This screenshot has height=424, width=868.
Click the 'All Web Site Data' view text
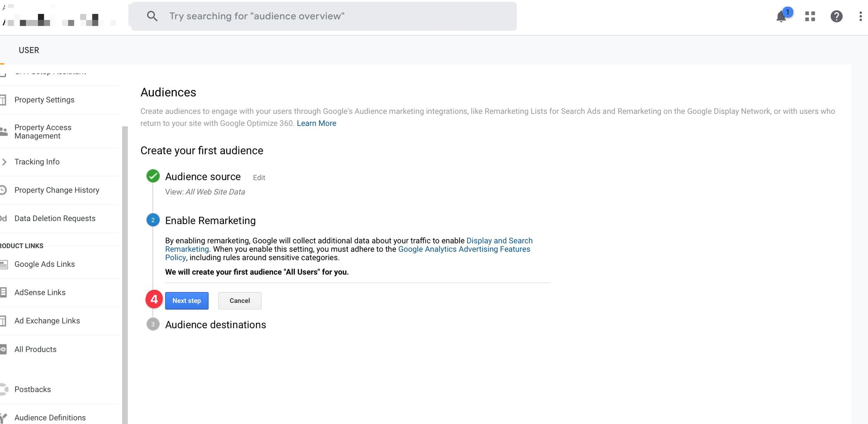pyautogui.click(x=215, y=192)
